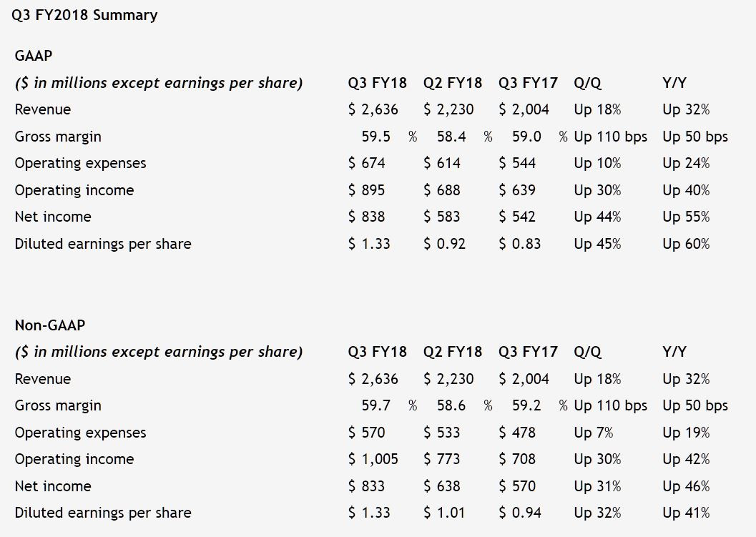The height and width of the screenshot is (537, 756).
Task: Click GAAP operating expenses Q/Q Up 10%
Action: point(597,163)
